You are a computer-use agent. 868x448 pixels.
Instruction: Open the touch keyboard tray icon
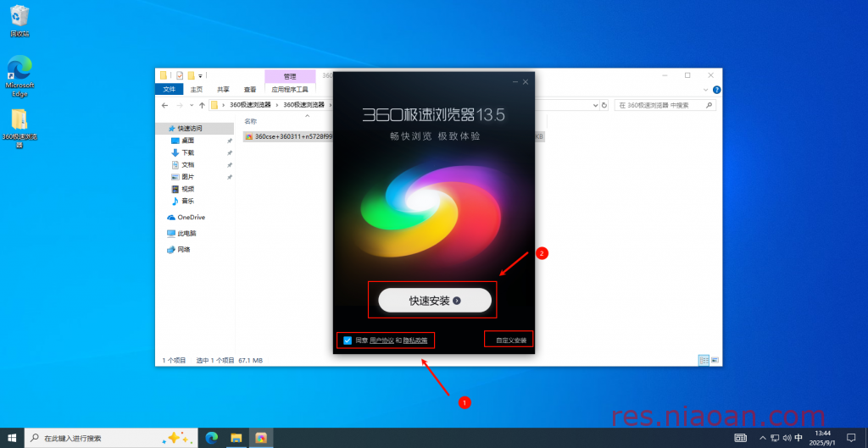click(x=741, y=438)
